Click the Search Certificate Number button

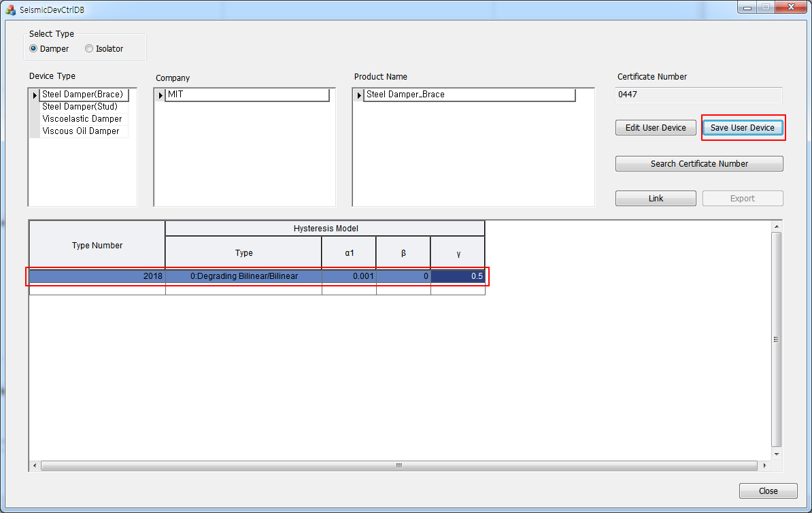[x=699, y=163]
